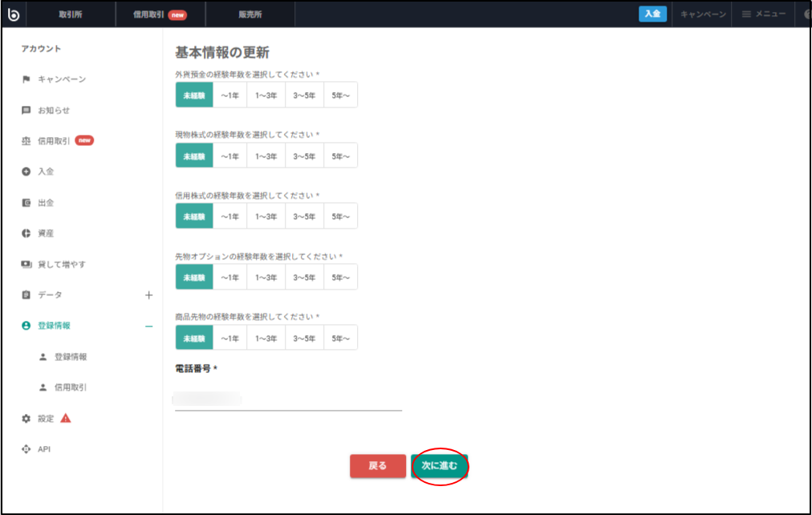Open 貸して増やす in sidebar

pyautogui.click(x=62, y=264)
